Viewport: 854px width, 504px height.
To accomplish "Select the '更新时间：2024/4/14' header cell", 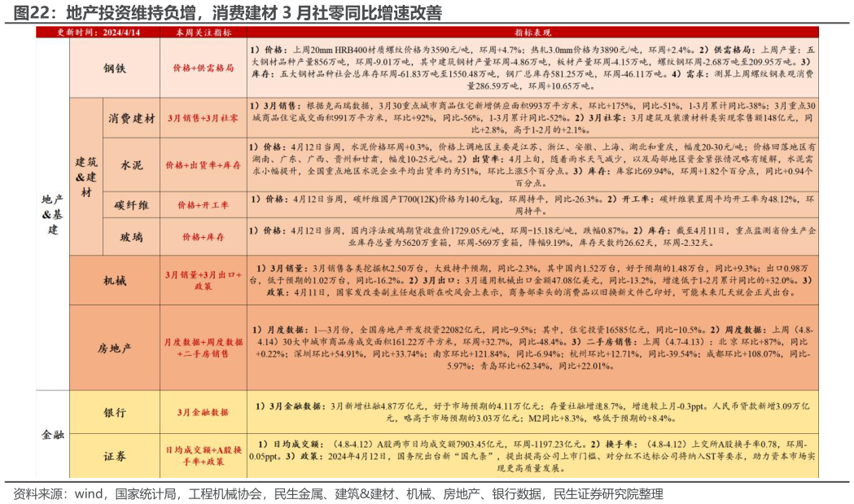I will (98, 32).
